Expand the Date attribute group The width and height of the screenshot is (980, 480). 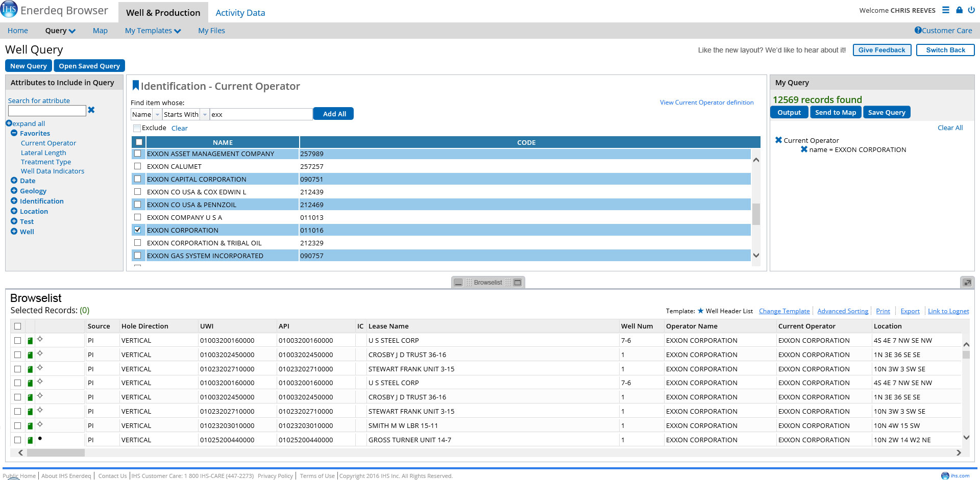[x=14, y=181]
